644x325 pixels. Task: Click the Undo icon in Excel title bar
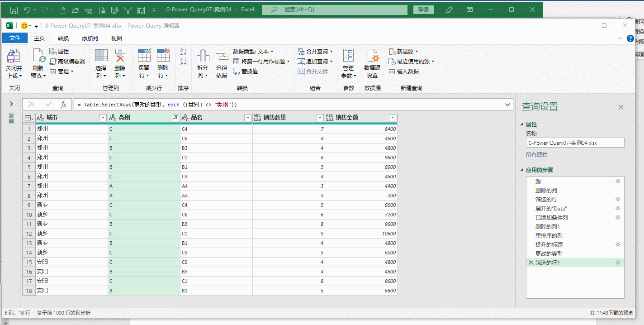point(27,10)
